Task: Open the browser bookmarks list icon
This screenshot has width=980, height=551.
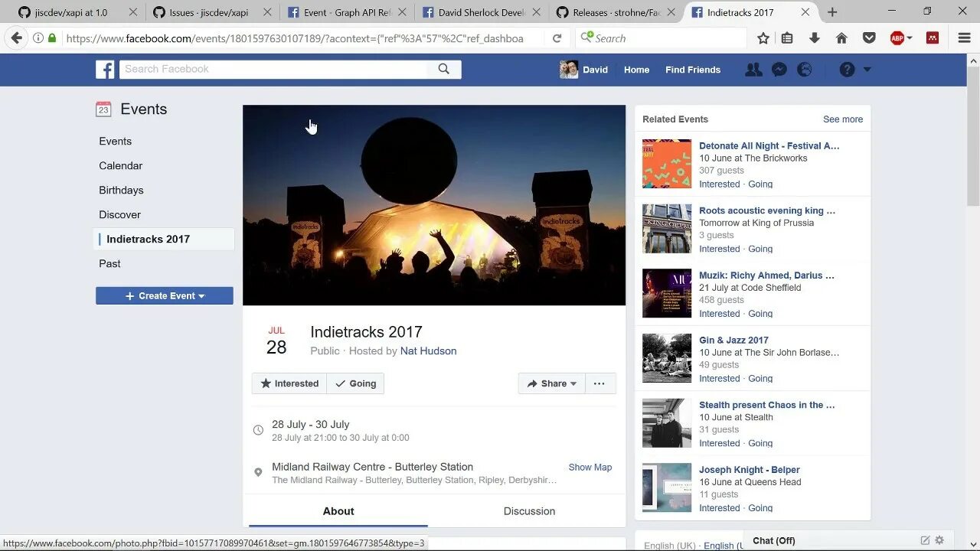Action: point(787,38)
